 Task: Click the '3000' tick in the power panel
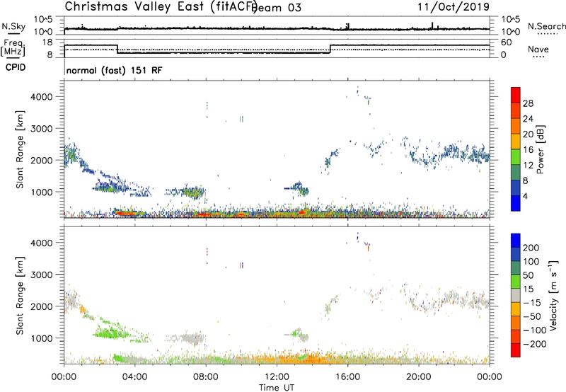coord(41,129)
